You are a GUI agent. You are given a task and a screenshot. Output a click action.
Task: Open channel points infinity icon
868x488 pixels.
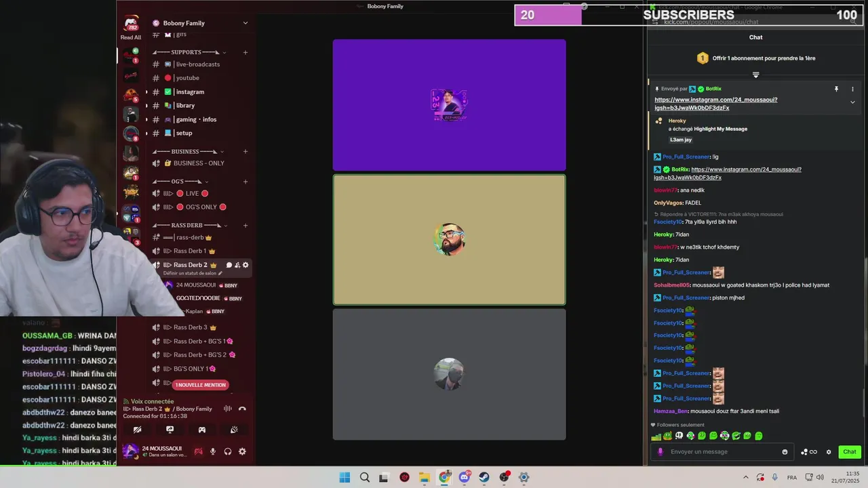[x=809, y=452]
